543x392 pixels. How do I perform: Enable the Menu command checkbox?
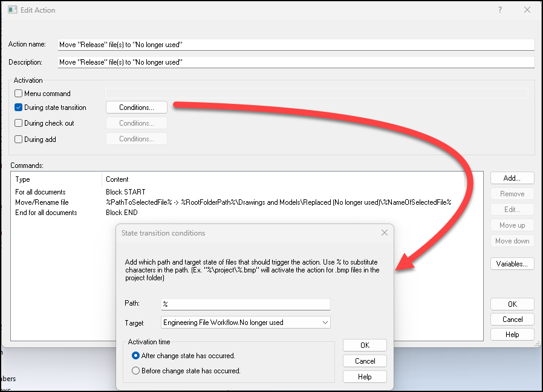(x=19, y=94)
